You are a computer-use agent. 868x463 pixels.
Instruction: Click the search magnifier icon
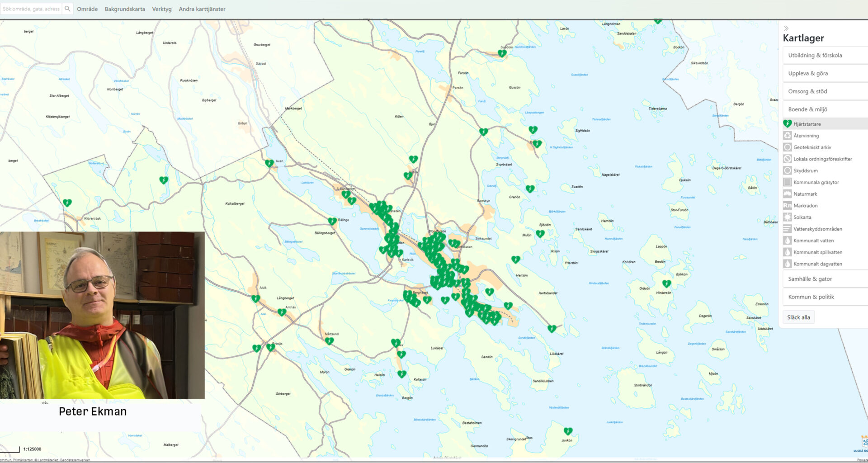(67, 8)
